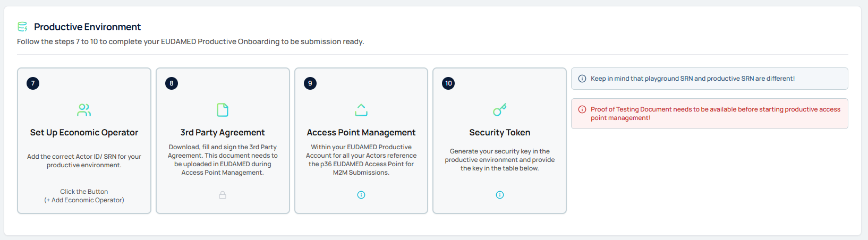Click the Productive Environment heading
Image resolution: width=868 pixels, height=240 pixels.
(x=88, y=27)
